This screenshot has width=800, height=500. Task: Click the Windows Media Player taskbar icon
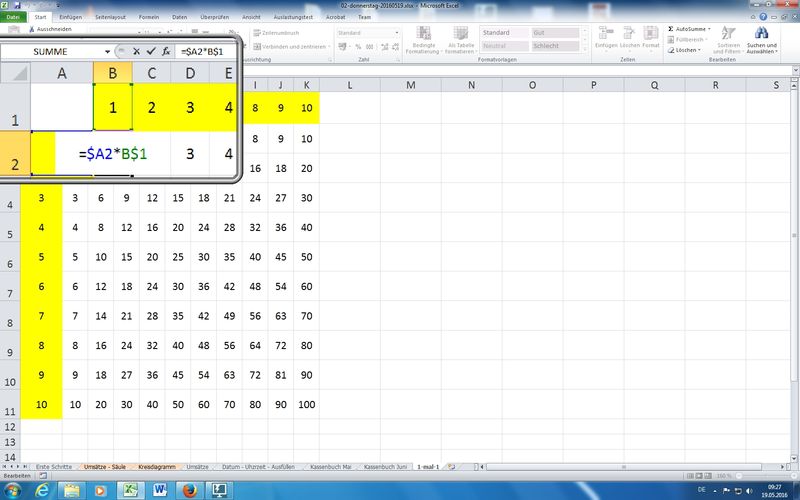tap(101, 490)
